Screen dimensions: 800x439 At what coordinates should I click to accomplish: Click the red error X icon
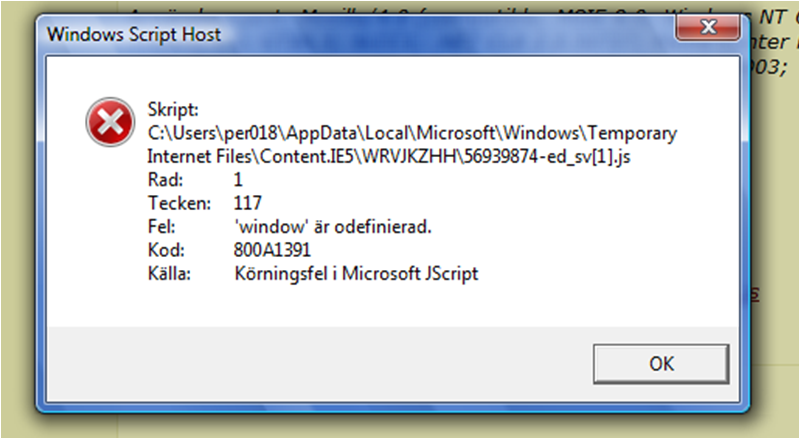click(110, 122)
